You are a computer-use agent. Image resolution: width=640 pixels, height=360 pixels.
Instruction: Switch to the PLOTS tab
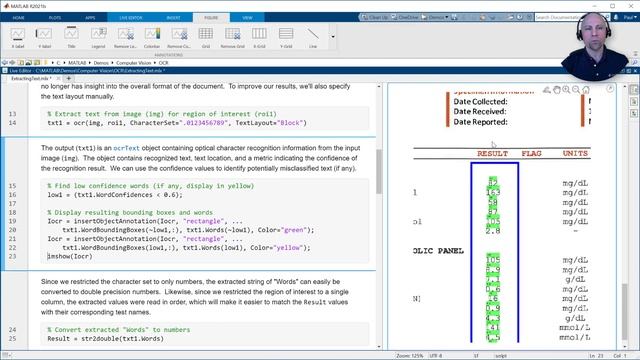[55, 18]
